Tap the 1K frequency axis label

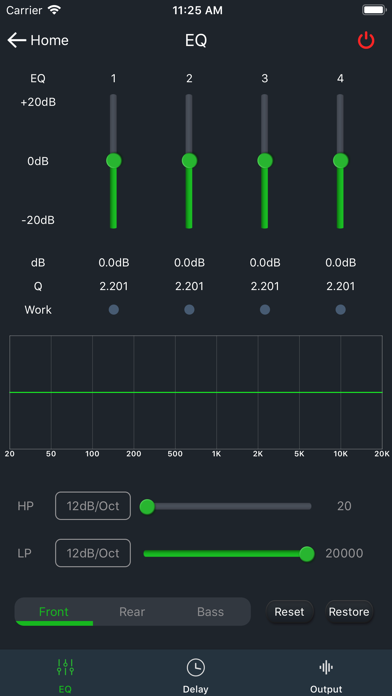[x=216, y=454]
